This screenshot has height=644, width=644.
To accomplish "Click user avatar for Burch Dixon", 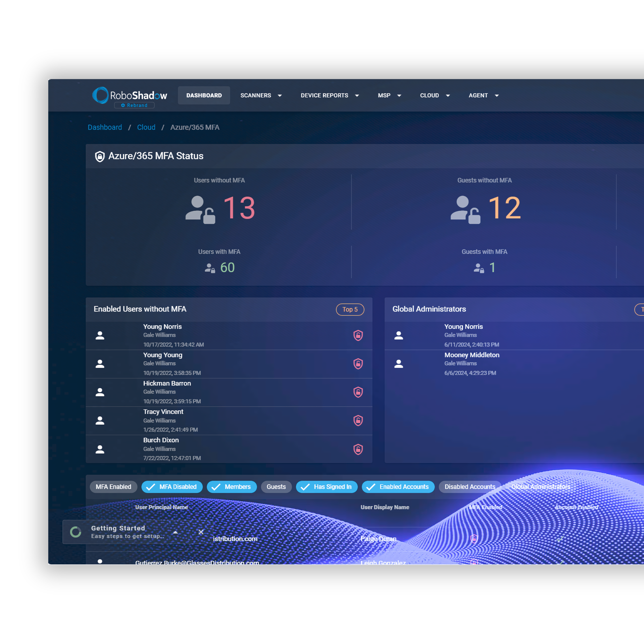I will (100, 450).
